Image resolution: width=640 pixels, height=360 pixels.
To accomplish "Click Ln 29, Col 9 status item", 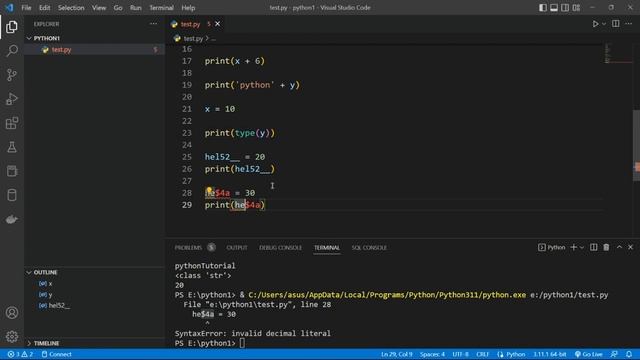I will pyautogui.click(x=397, y=354).
